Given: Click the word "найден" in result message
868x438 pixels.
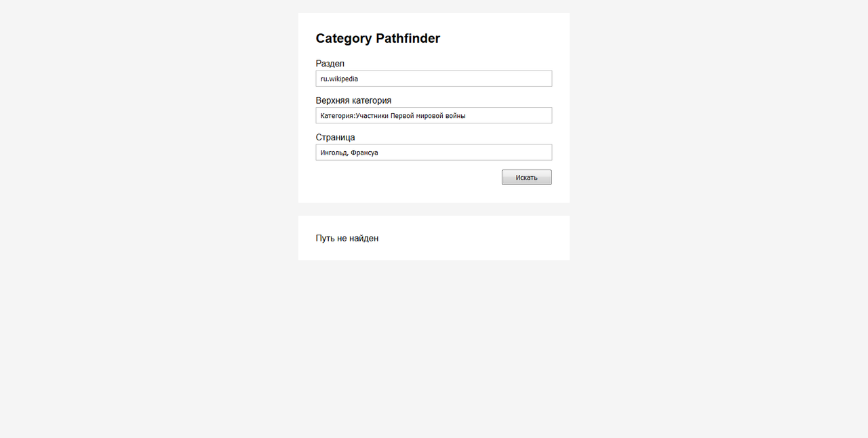Looking at the screenshot, I should 363,239.
